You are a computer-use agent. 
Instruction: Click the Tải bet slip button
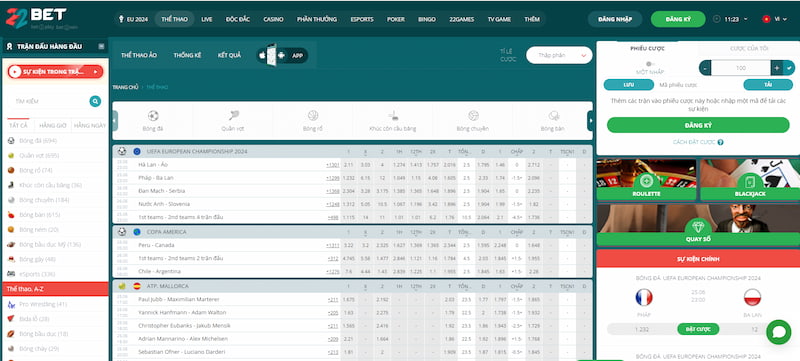[768, 85]
